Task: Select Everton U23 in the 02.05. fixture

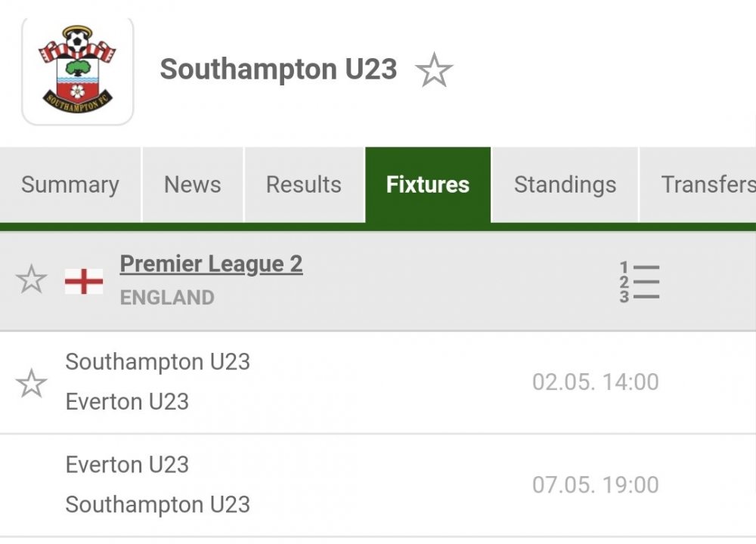Action: 127,402
